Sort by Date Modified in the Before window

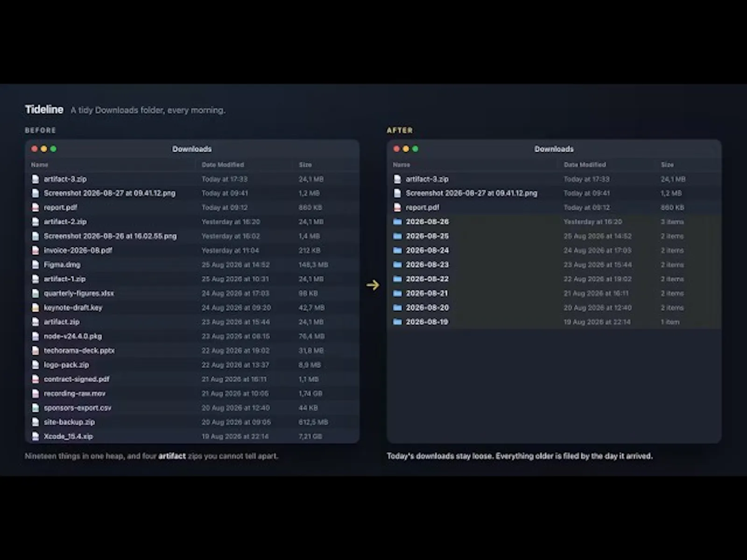(x=223, y=165)
